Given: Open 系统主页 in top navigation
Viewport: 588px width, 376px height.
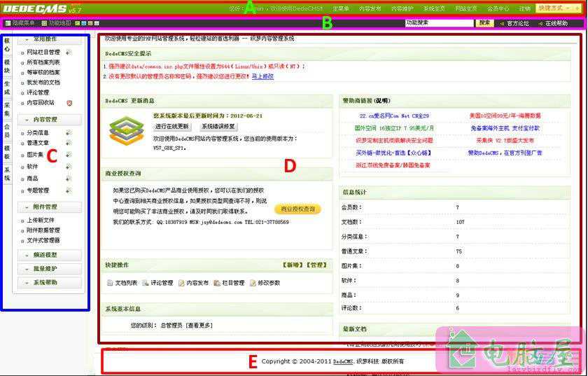Looking at the screenshot, I should pyautogui.click(x=434, y=8).
